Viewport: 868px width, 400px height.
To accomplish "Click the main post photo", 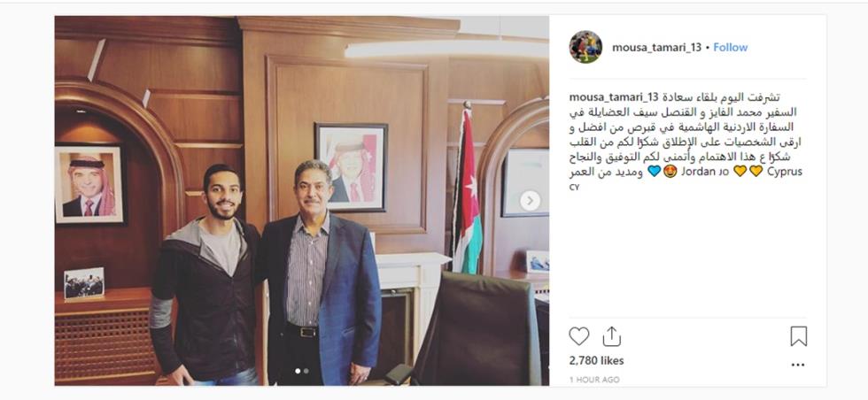I will pos(302,200).
